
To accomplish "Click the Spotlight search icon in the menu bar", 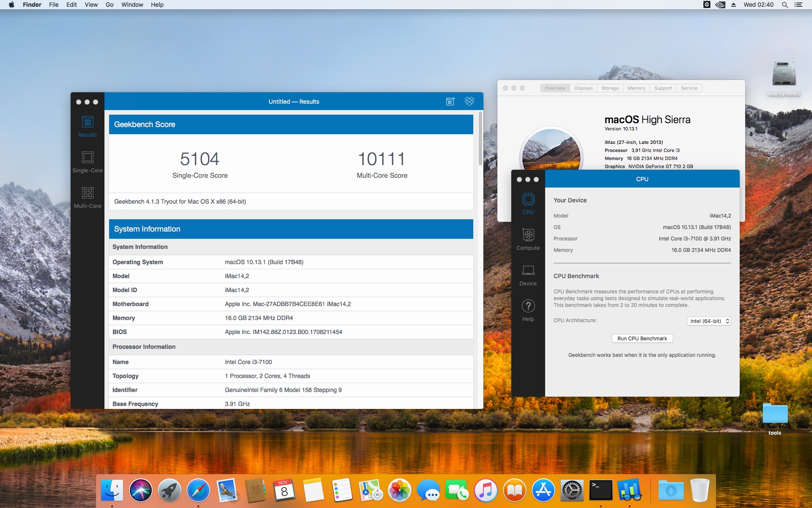I will [x=785, y=5].
